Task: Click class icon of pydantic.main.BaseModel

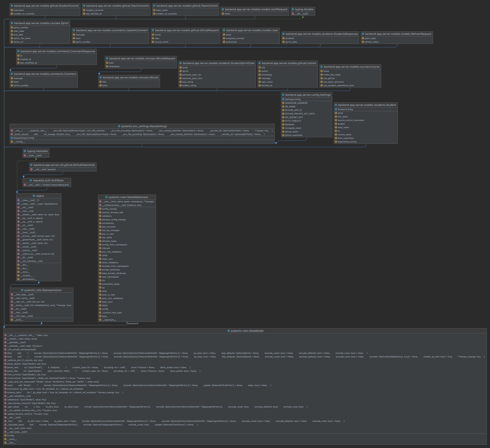Action: [x=228, y=331]
